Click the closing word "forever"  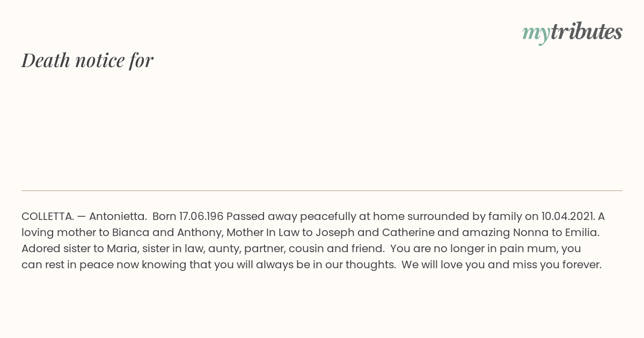coord(581,264)
